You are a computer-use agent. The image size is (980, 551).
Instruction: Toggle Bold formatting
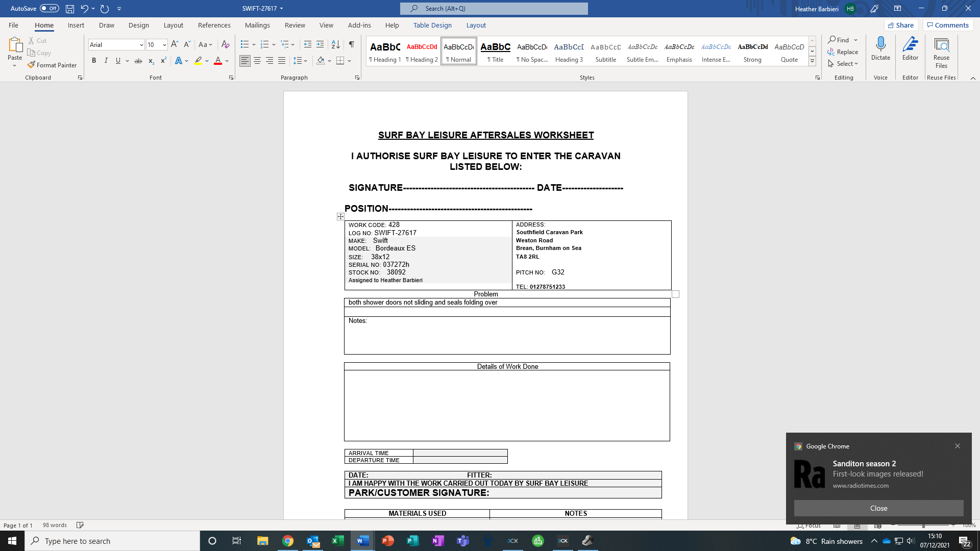94,61
